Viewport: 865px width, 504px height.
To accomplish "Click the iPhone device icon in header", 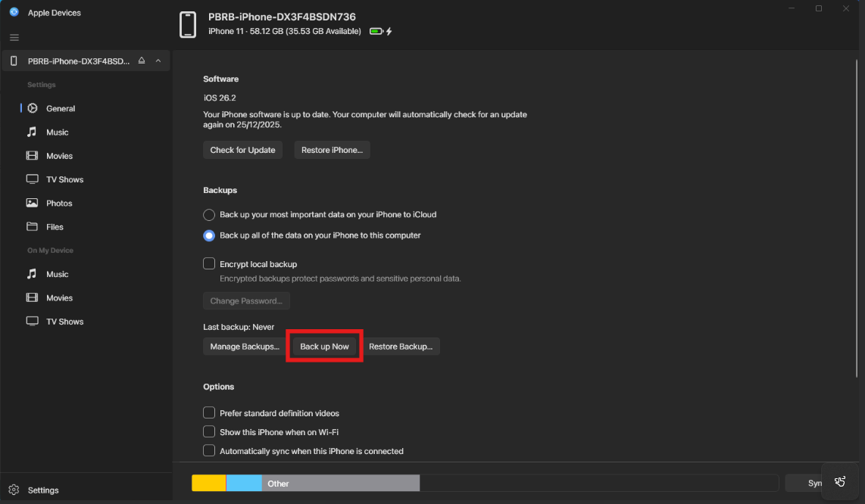I will click(188, 24).
